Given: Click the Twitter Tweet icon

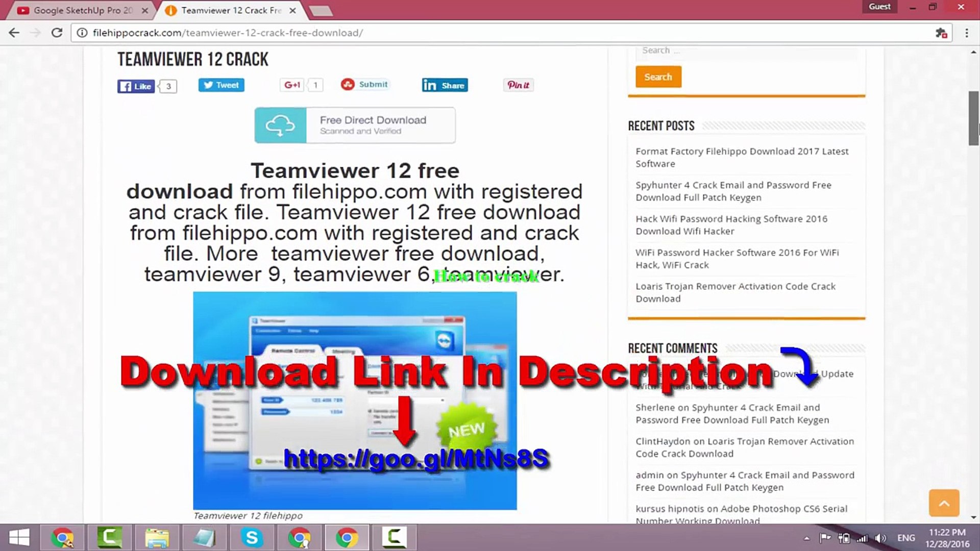Looking at the screenshot, I should (221, 84).
